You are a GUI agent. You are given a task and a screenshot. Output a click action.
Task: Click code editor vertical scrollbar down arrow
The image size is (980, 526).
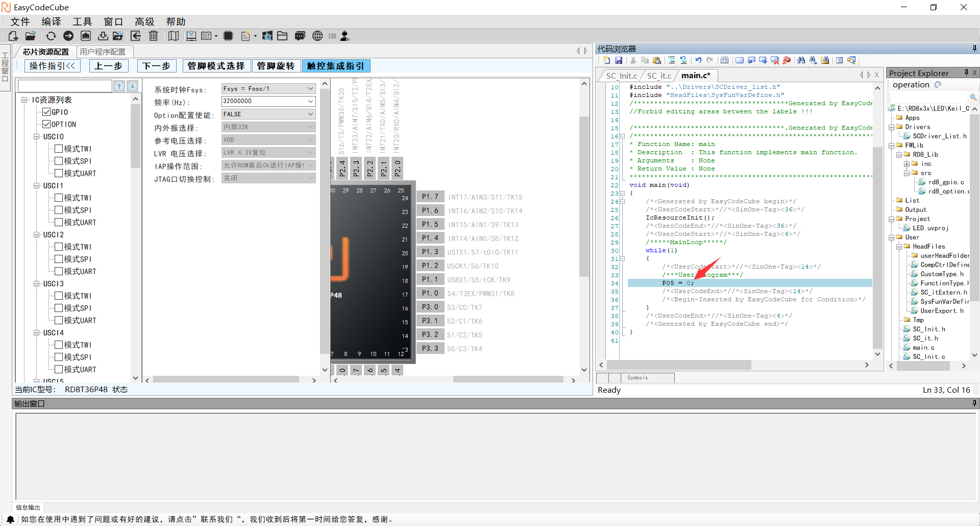pos(877,354)
